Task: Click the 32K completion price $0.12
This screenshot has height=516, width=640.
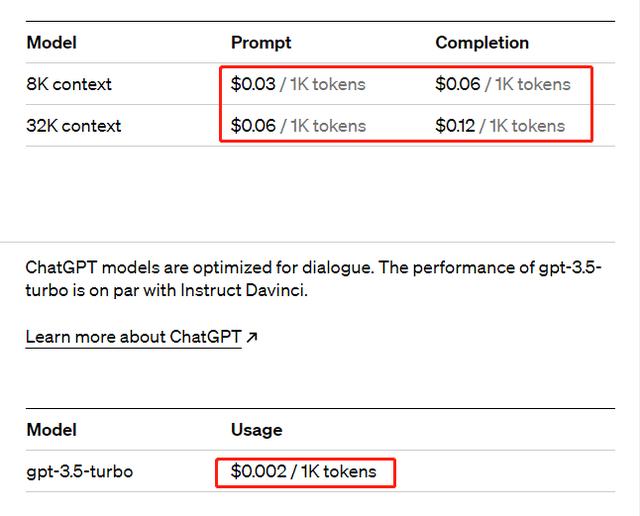Action: pyautogui.click(x=455, y=126)
